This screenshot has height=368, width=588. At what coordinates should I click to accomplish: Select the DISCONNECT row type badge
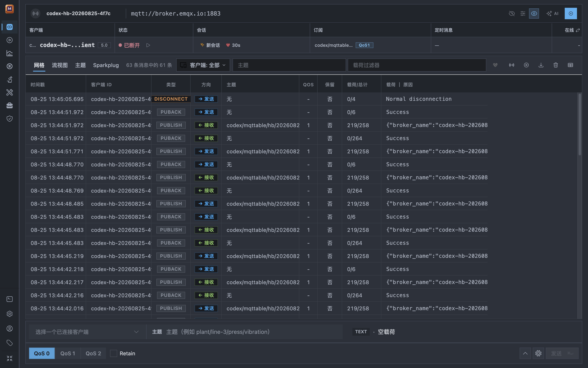[x=171, y=99]
